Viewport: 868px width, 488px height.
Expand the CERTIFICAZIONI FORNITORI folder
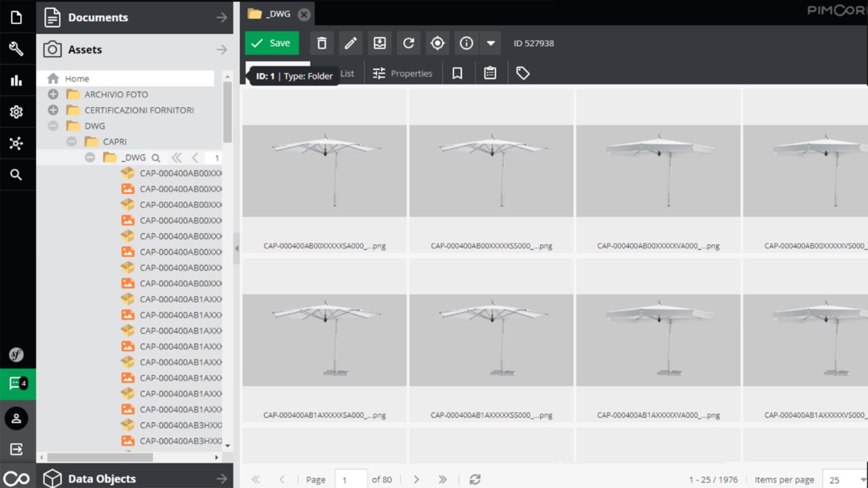(53, 110)
